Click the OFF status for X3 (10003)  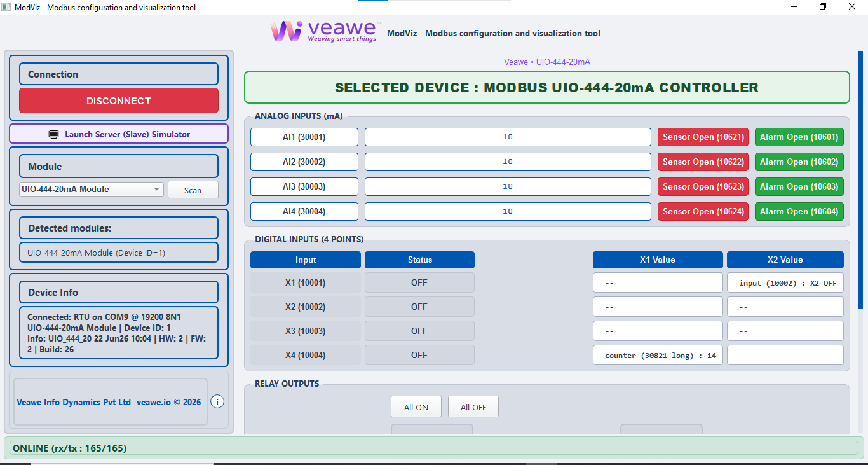pyautogui.click(x=419, y=331)
